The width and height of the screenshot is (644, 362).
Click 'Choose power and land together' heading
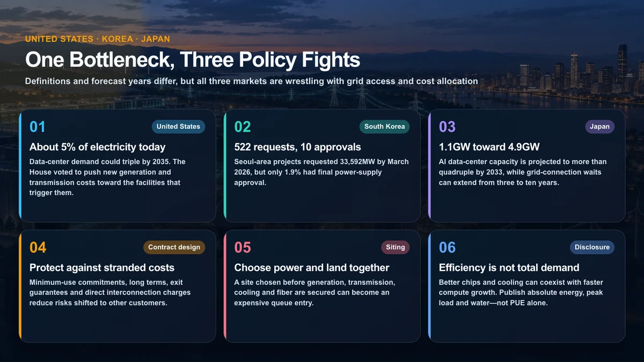(x=312, y=268)
